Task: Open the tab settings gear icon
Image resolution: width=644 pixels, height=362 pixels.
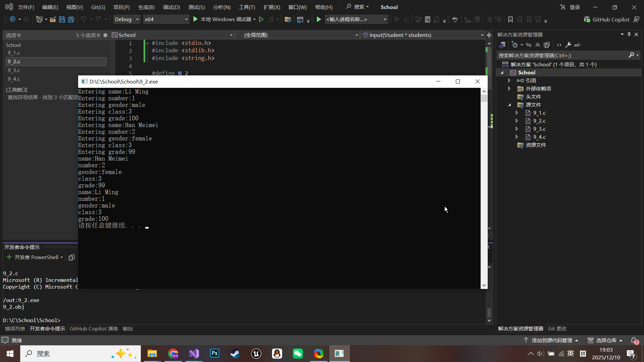Action: click(105, 35)
